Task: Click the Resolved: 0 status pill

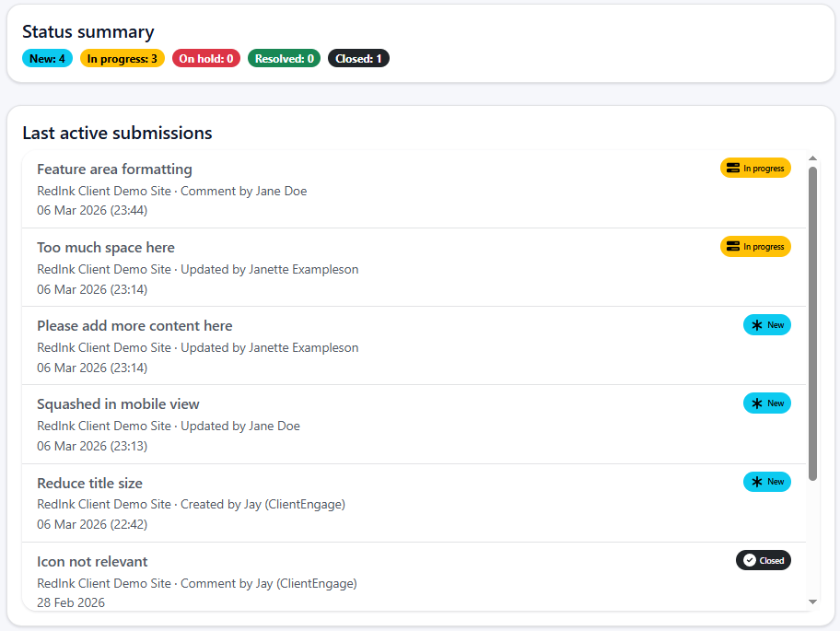Action: 284,59
